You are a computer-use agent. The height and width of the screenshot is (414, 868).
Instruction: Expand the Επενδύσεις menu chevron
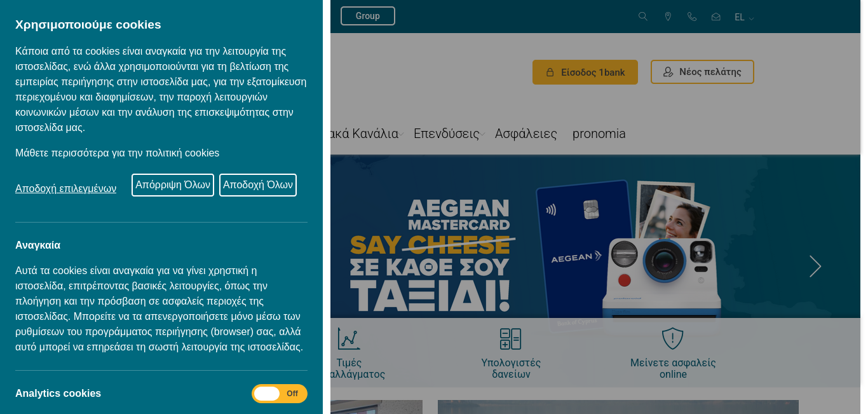[x=483, y=134]
